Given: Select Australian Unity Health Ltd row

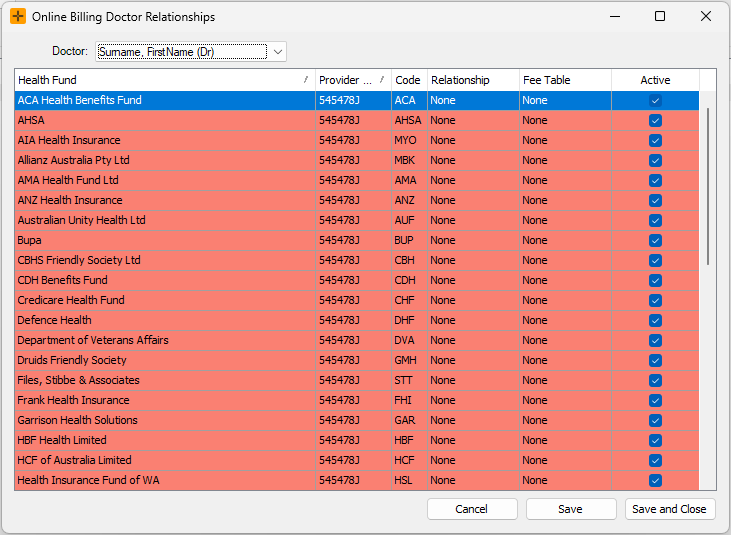Looking at the screenshot, I should pyautogui.click(x=357, y=220).
